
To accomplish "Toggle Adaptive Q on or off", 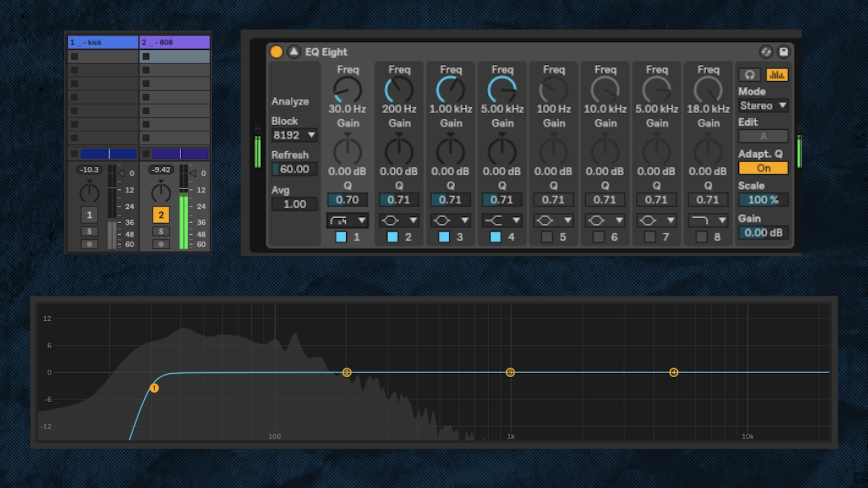I will (764, 168).
